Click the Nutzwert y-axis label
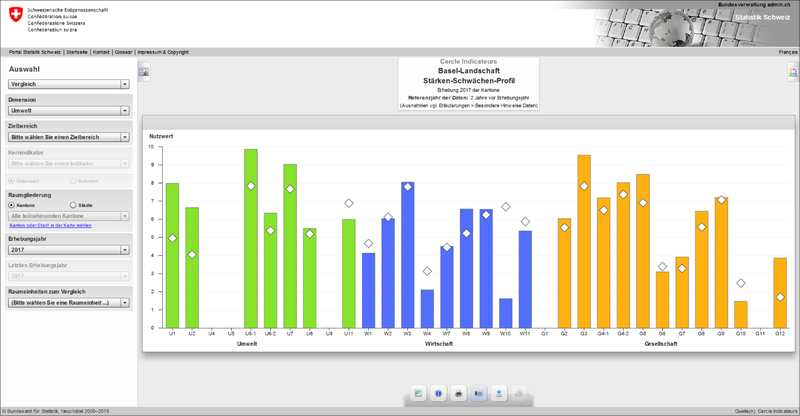Viewport: 800px width, 416px height. pyautogui.click(x=161, y=136)
